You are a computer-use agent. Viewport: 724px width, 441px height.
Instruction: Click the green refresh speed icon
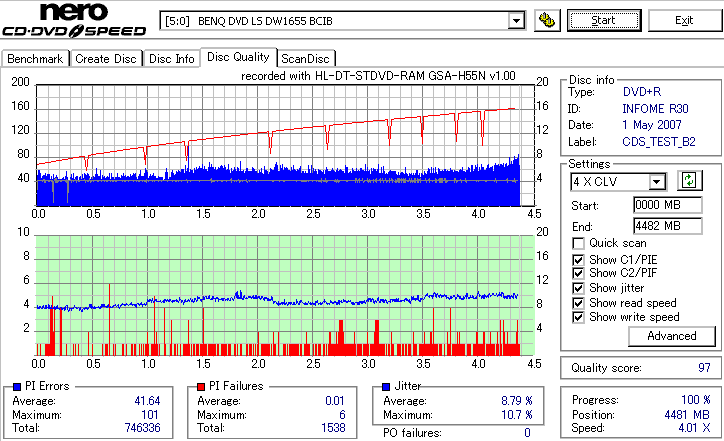click(x=689, y=180)
